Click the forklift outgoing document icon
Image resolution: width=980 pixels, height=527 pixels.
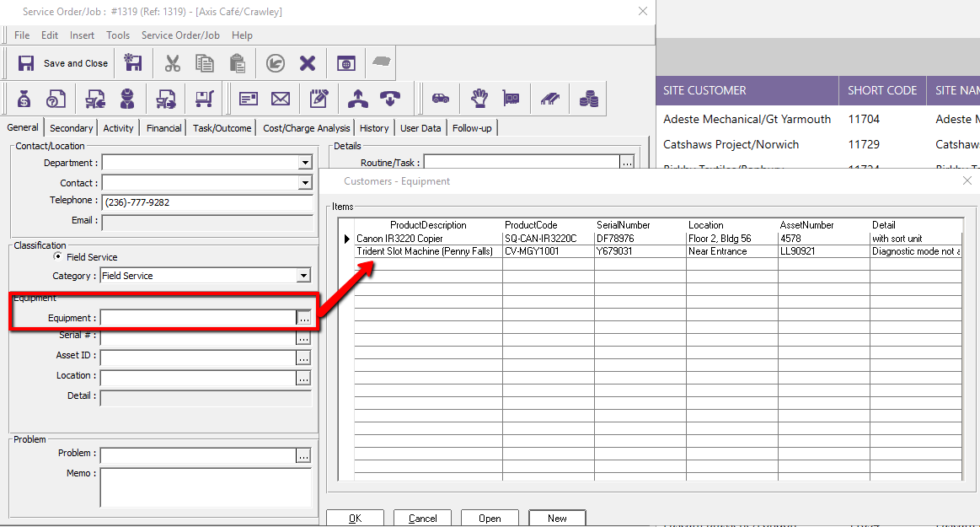pos(166,99)
